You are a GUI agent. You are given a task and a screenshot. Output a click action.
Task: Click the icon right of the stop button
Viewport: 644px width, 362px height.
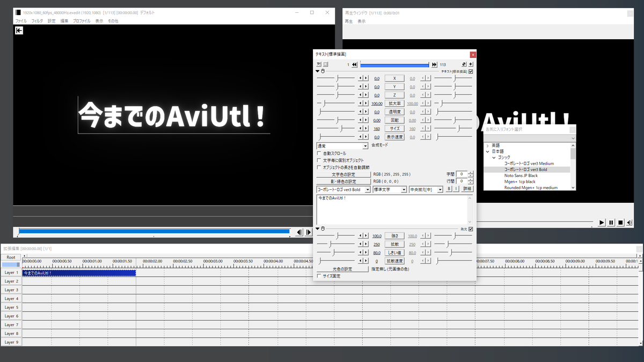click(629, 222)
